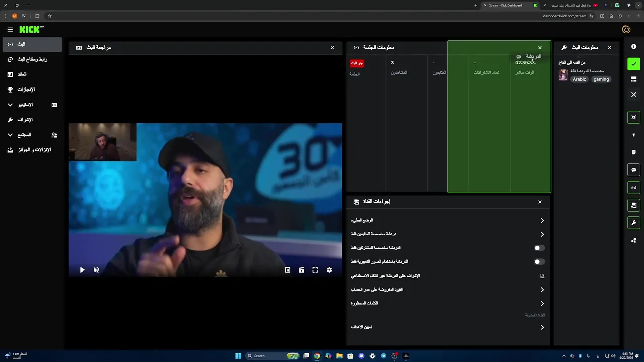Click the green checkmark sidebar button
Screen dimensions: 644x362
pyautogui.click(x=634, y=64)
